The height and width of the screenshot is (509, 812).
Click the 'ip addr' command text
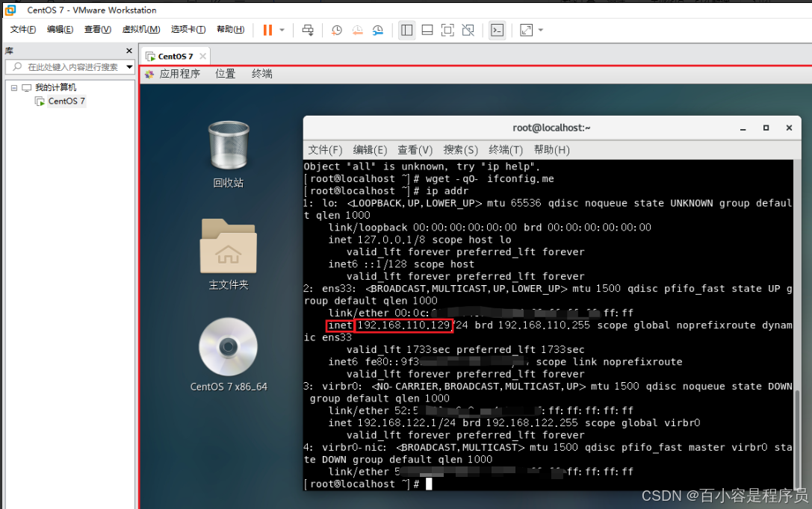point(447,191)
